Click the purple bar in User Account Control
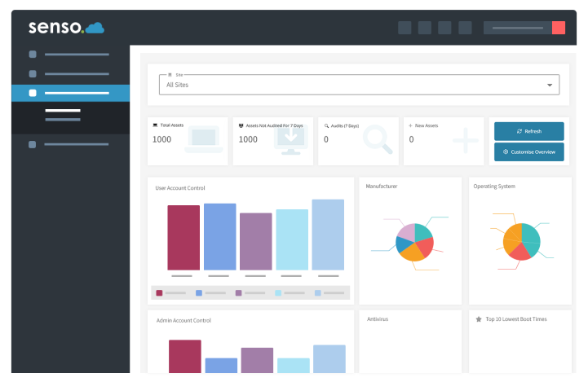 tap(256, 241)
